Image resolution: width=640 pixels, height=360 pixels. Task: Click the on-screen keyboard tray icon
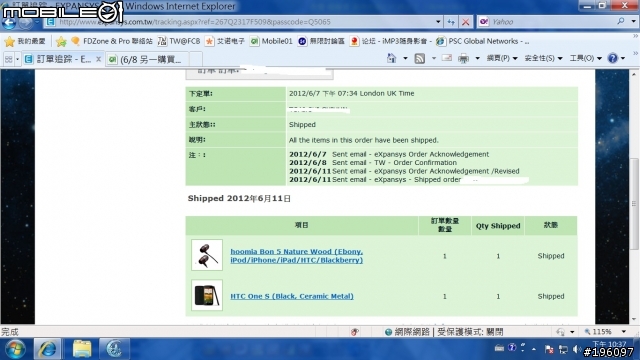(499, 348)
